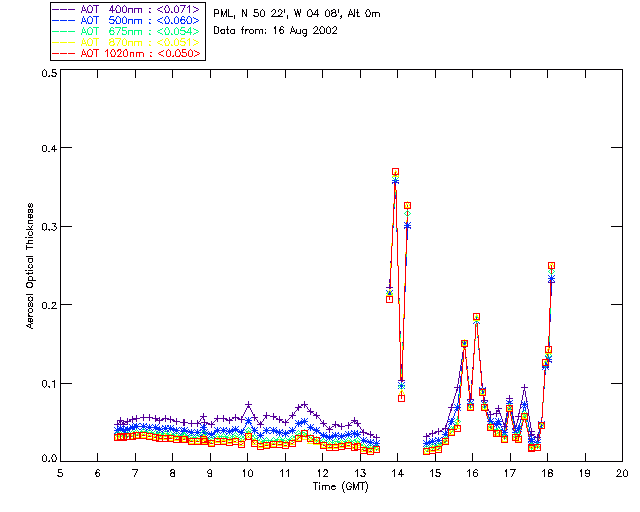The image size is (640, 512).
Task: Click the x-axis hour label 20
Action: click(622, 473)
